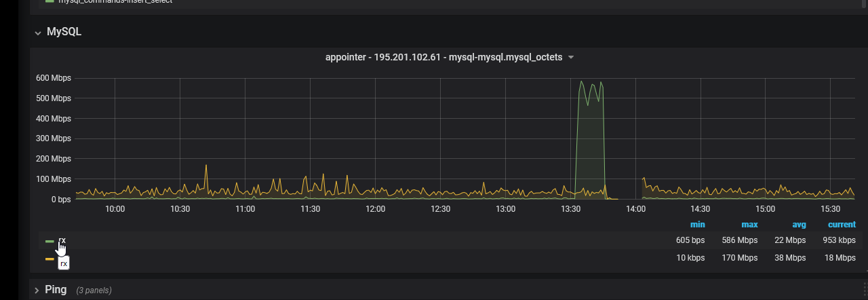Select the 38 Mbps avg value

789,258
